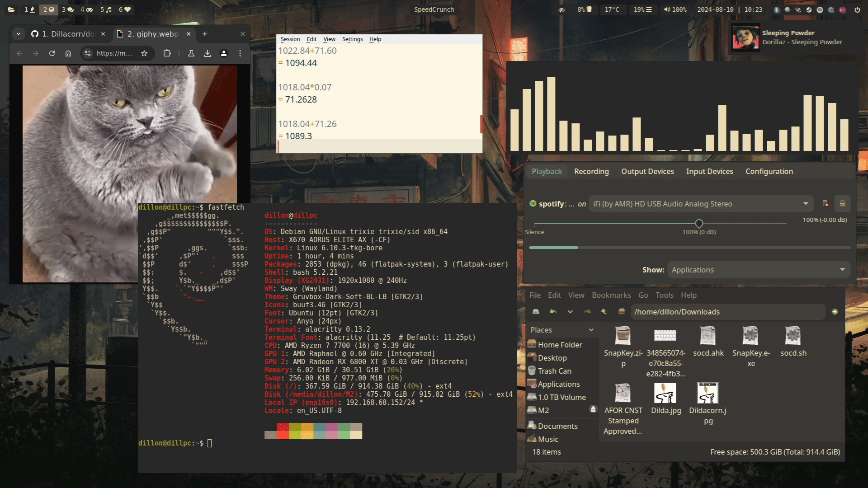Open Documents in Places sidebar
868x488 pixels.
coord(557,426)
